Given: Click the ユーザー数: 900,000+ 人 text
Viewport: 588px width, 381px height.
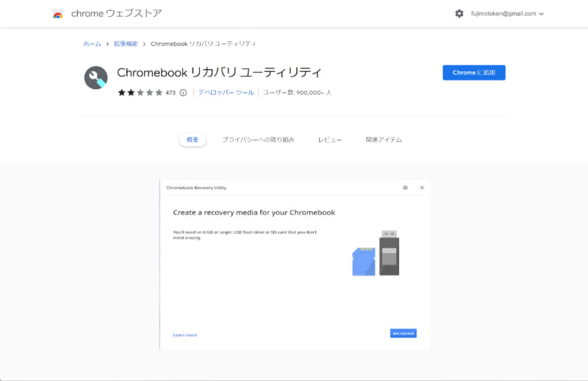Looking at the screenshot, I should click(298, 93).
